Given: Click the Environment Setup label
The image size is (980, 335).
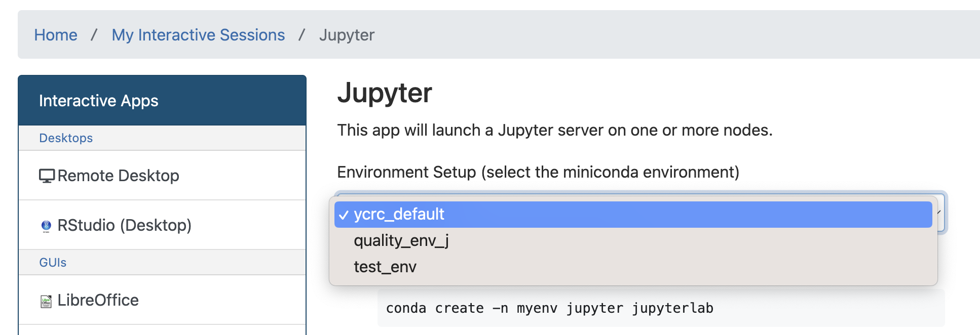Looking at the screenshot, I should pos(538,172).
